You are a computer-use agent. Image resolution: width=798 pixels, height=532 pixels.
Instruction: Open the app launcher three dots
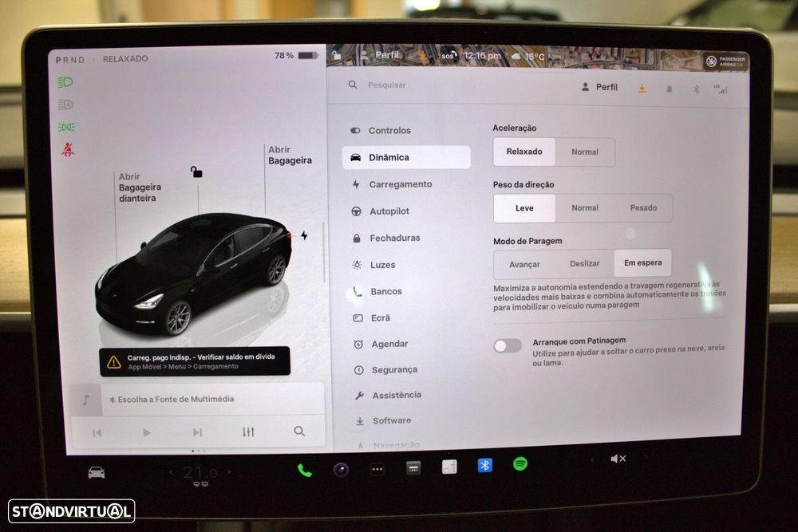pyautogui.click(x=377, y=469)
